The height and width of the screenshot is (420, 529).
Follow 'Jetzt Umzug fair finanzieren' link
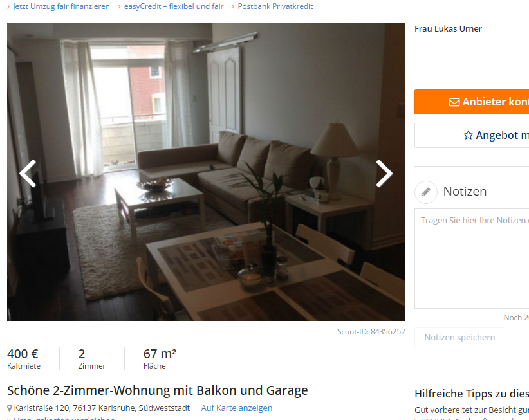pos(61,6)
